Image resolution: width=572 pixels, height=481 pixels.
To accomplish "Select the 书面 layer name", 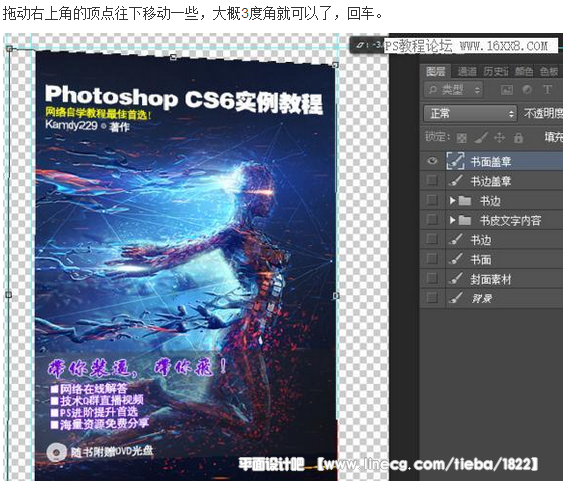I will (x=481, y=259).
